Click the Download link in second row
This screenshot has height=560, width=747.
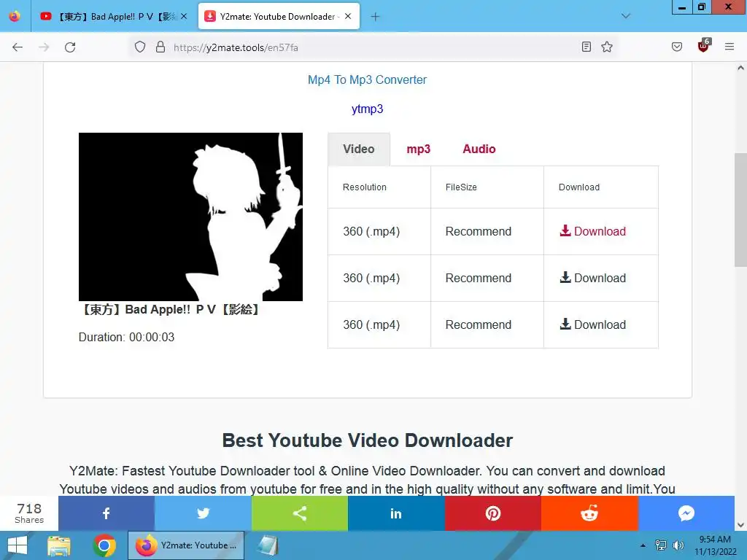[x=593, y=278]
